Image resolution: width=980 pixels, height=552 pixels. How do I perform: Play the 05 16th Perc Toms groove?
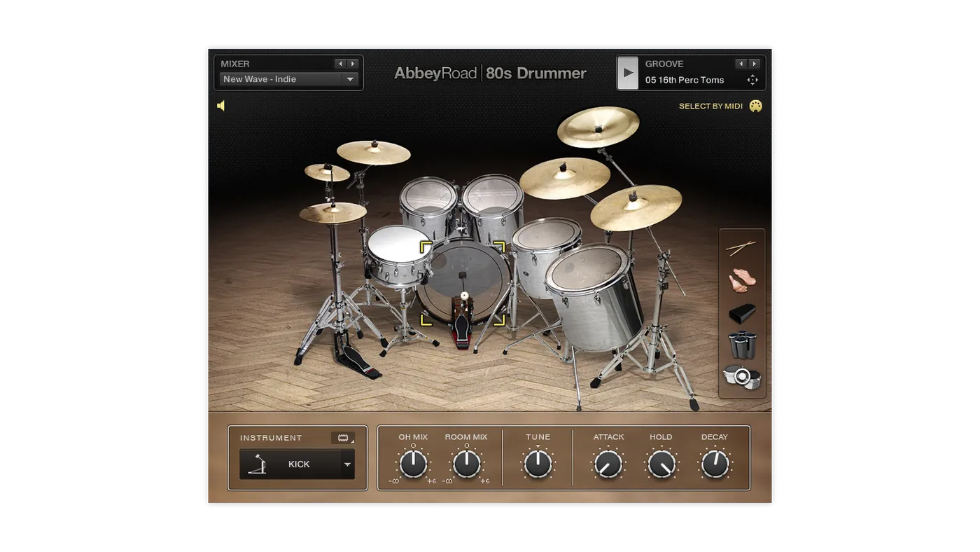tap(628, 73)
